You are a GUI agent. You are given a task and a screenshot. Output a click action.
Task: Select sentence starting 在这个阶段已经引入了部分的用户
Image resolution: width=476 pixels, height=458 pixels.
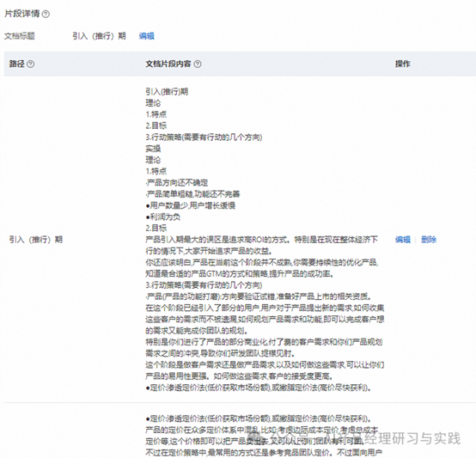click(x=265, y=320)
